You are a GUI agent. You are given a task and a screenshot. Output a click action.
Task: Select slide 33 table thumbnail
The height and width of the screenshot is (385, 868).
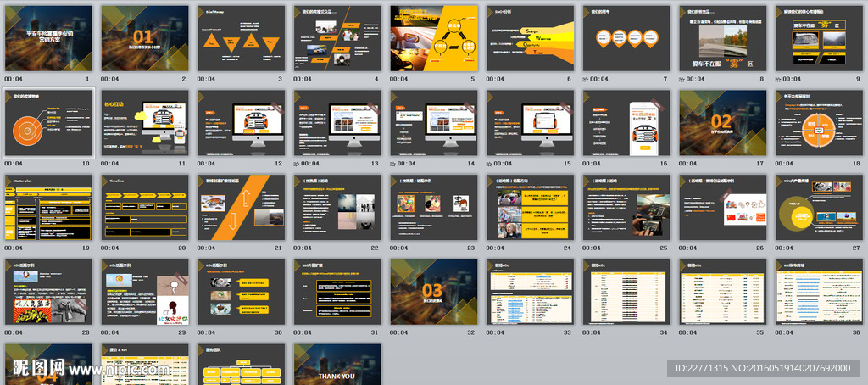(x=531, y=292)
